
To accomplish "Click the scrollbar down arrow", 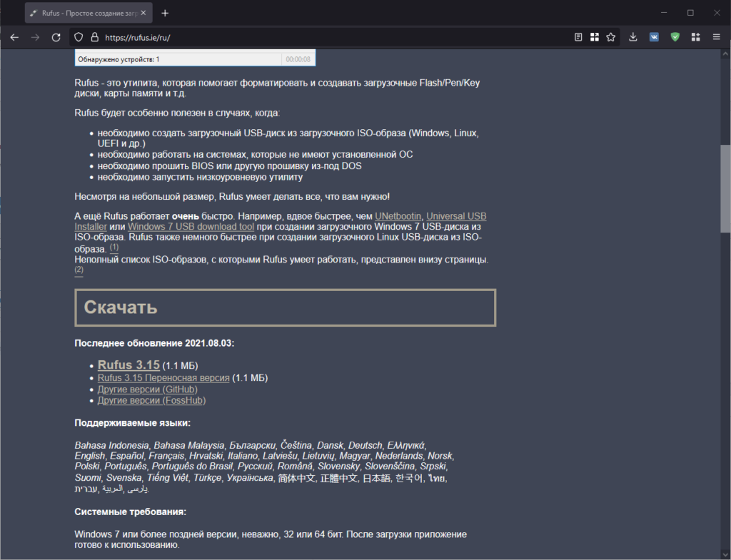I will (x=725, y=554).
